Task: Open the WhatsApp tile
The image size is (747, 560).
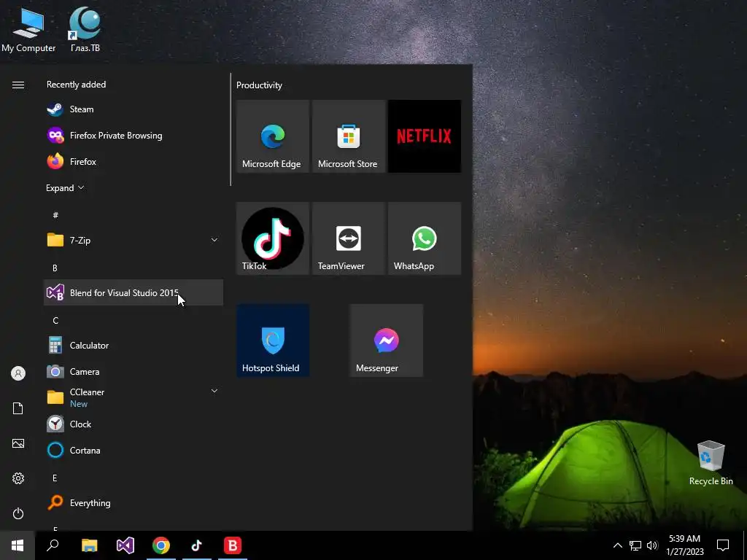Action: (425, 238)
